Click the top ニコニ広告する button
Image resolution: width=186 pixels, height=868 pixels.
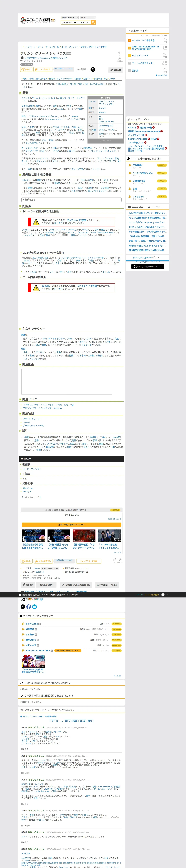[43, 69]
